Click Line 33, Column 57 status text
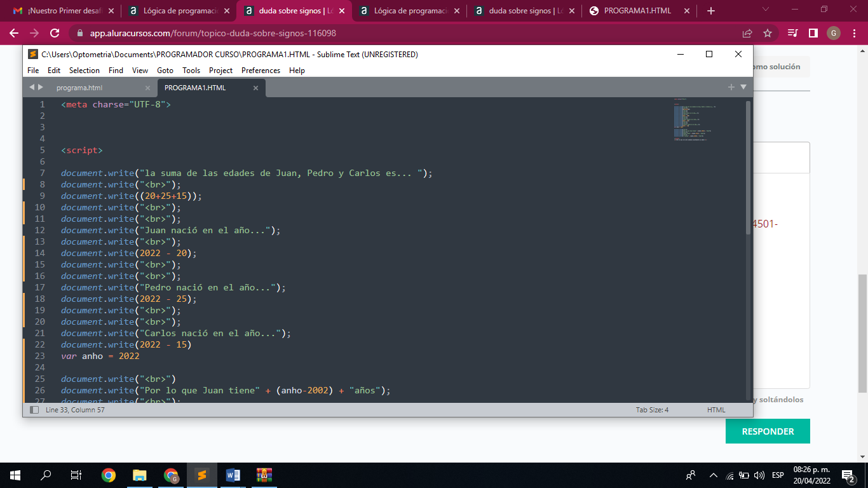The width and height of the screenshot is (868, 488). point(75,410)
